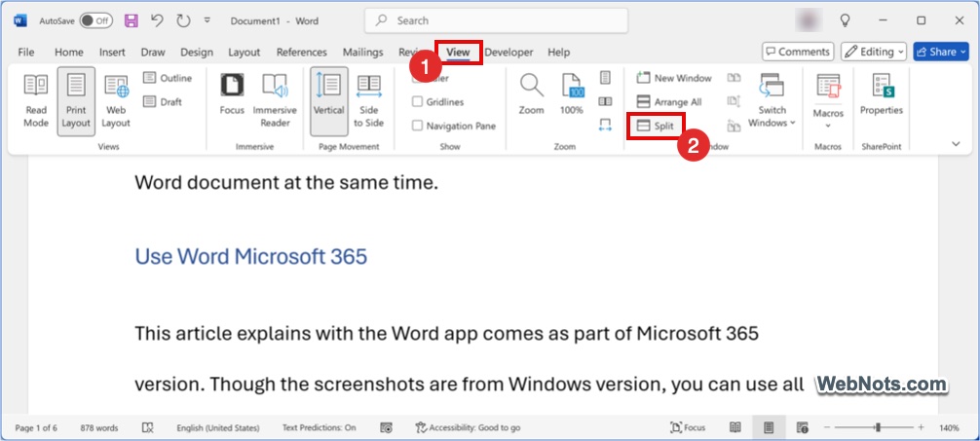The height and width of the screenshot is (441, 980).
Task: Switch to Read Mode from status bar
Action: pyautogui.click(x=735, y=428)
